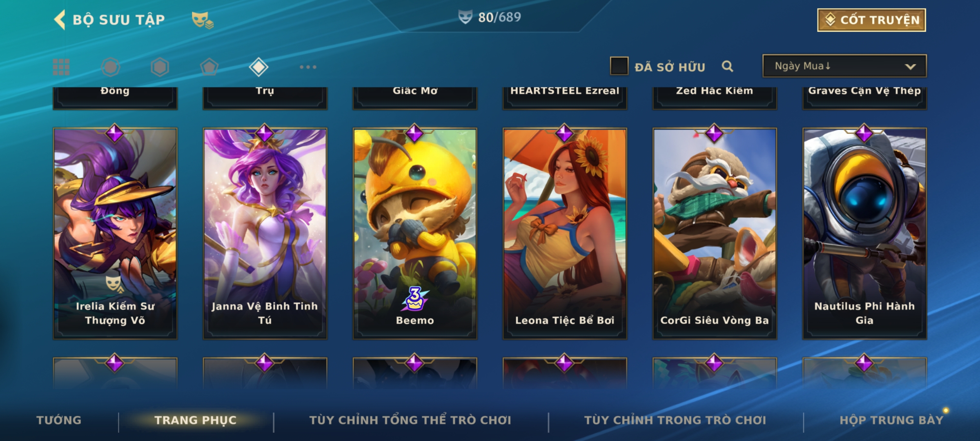Select the pentagon rarity filter icon
The width and height of the screenshot is (980, 441).
click(x=209, y=67)
